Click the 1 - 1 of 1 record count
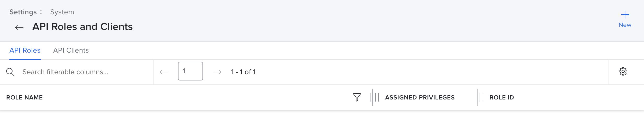This screenshot has height=113, width=644. coord(243,72)
